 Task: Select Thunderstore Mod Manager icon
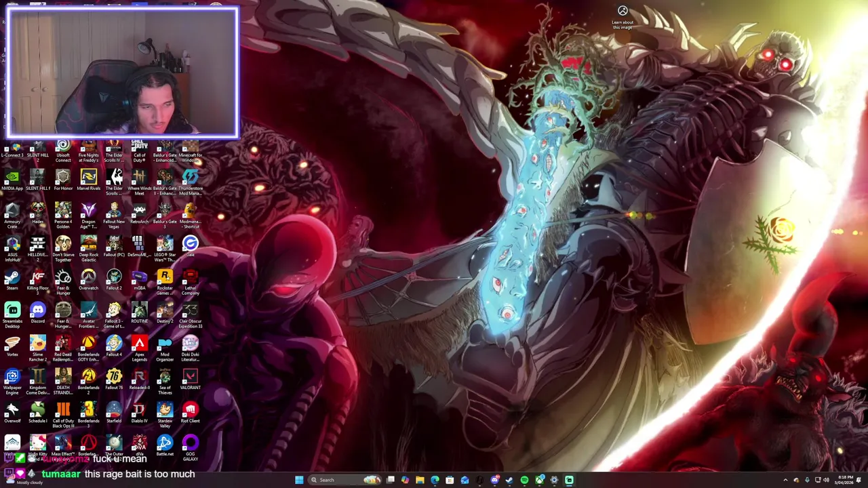pyautogui.click(x=190, y=183)
